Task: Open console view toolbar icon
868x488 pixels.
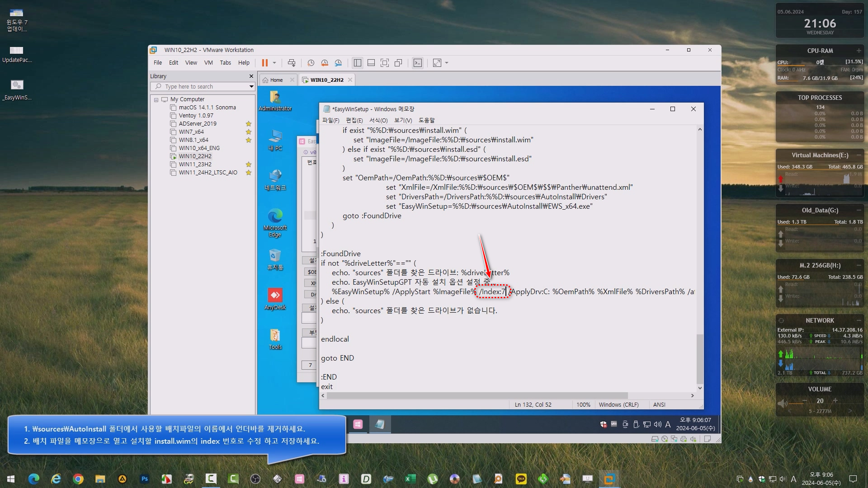Action: coord(418,63)
